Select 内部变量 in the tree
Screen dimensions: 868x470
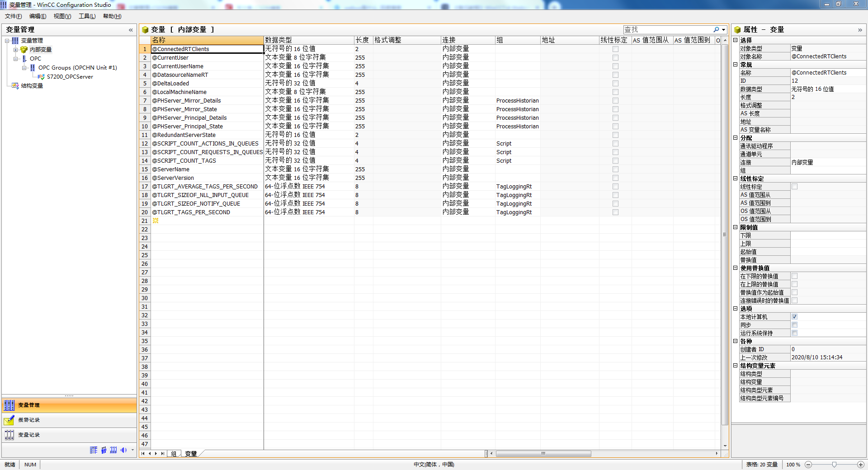coord(41,50)
